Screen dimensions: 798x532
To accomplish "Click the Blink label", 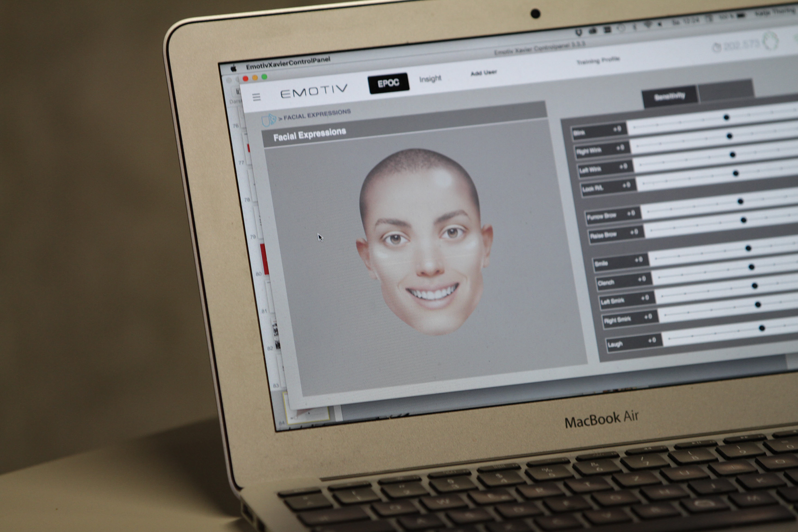I will tap(579, 133).
